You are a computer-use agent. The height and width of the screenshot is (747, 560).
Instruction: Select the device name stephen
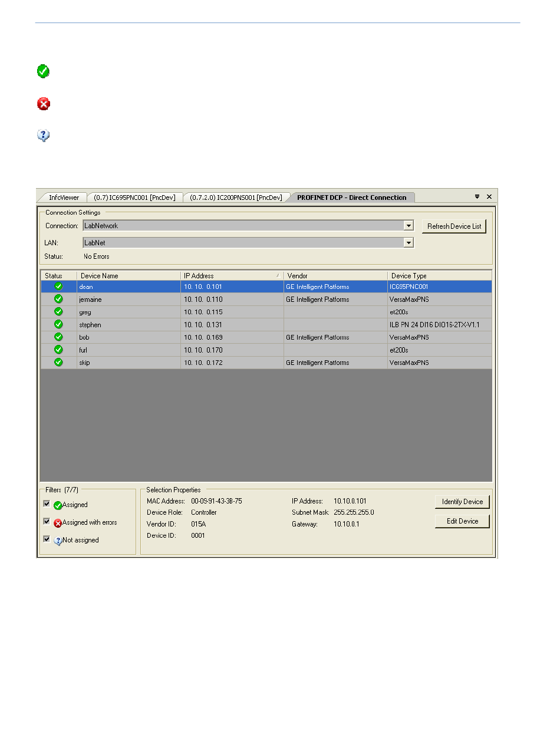pyautogui.click(x=90, y=325)
